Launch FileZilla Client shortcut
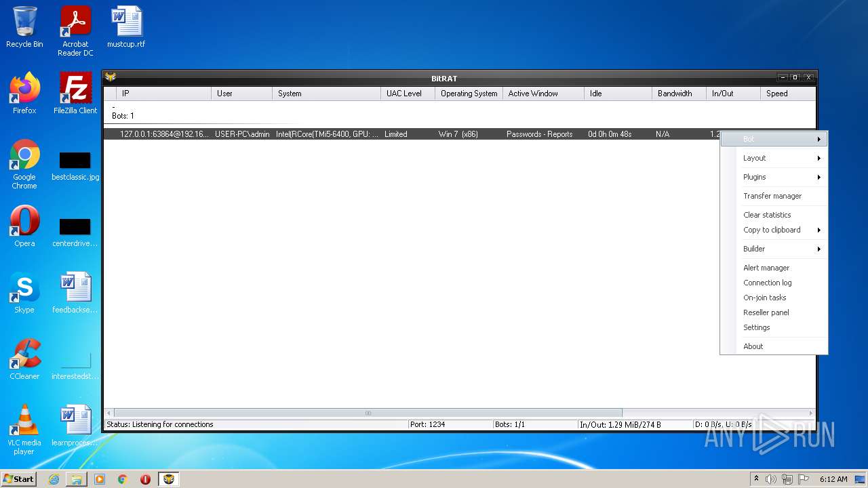This screenshot has height=488, width=868. 75,94
